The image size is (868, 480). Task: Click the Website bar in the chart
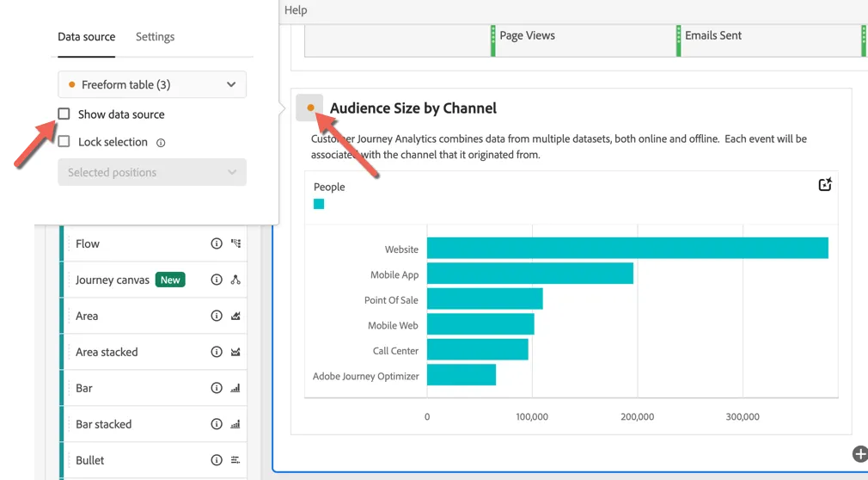click(x=627, y=248)
